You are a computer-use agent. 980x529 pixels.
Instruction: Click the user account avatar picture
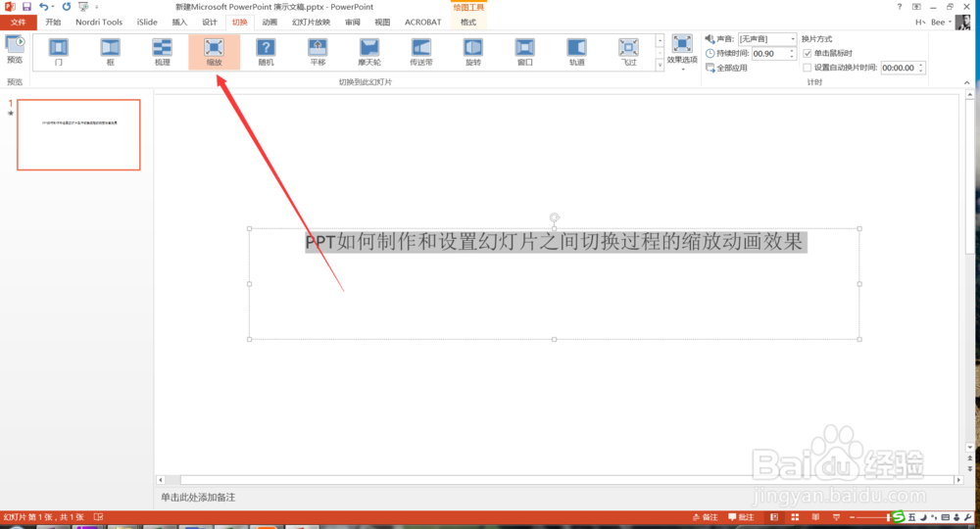point(963,22)
